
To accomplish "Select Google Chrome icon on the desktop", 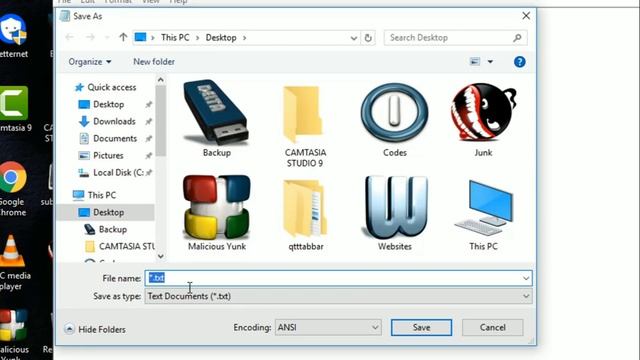I will [13, 189].
